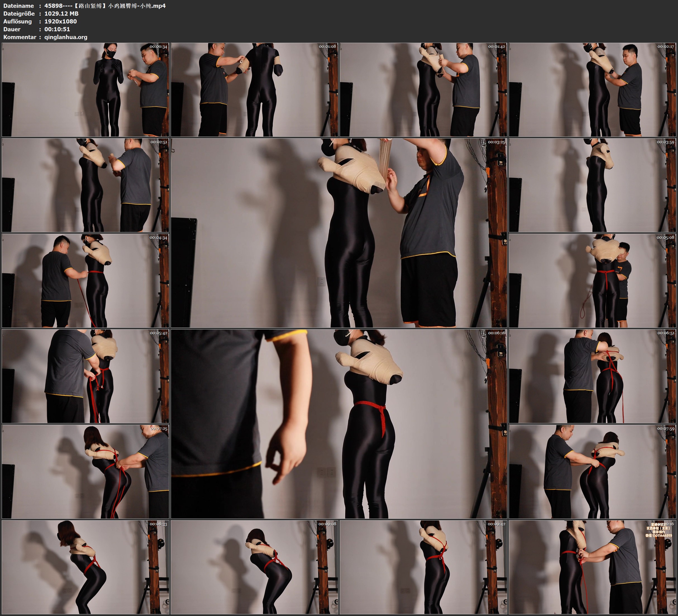Screen dimensions: 678x616
Task: Click the frame at 00:05:08
Action: [593, 281]
